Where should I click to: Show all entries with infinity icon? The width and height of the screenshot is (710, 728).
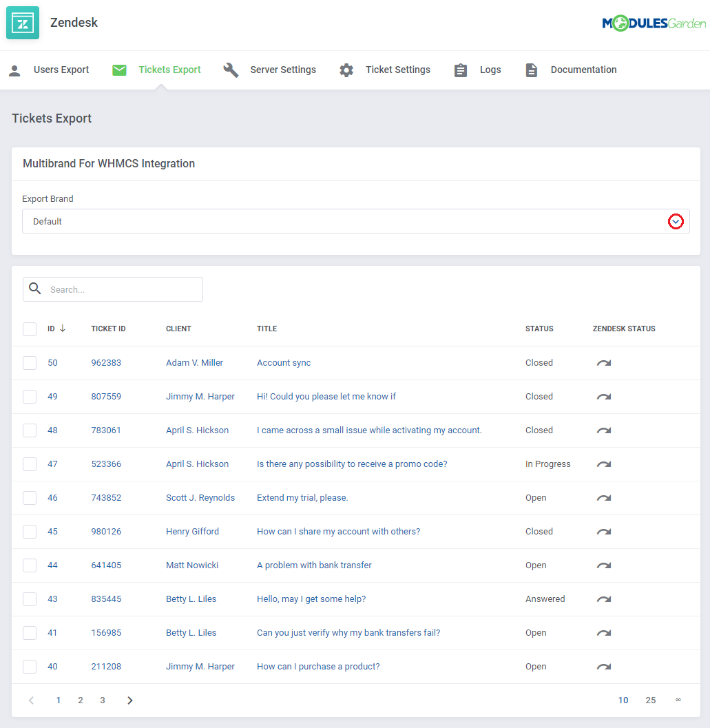(x=678, y=700)
